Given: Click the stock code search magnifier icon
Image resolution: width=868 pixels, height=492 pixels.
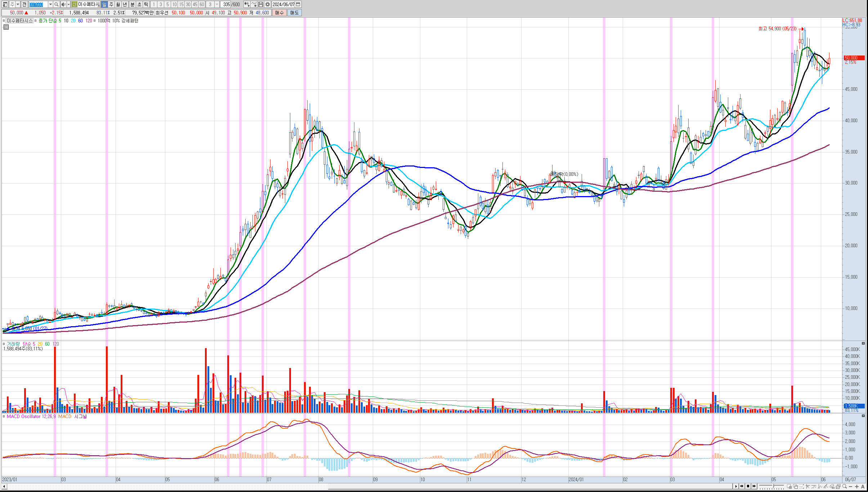Looking at the screenshot, I should 57,4.
